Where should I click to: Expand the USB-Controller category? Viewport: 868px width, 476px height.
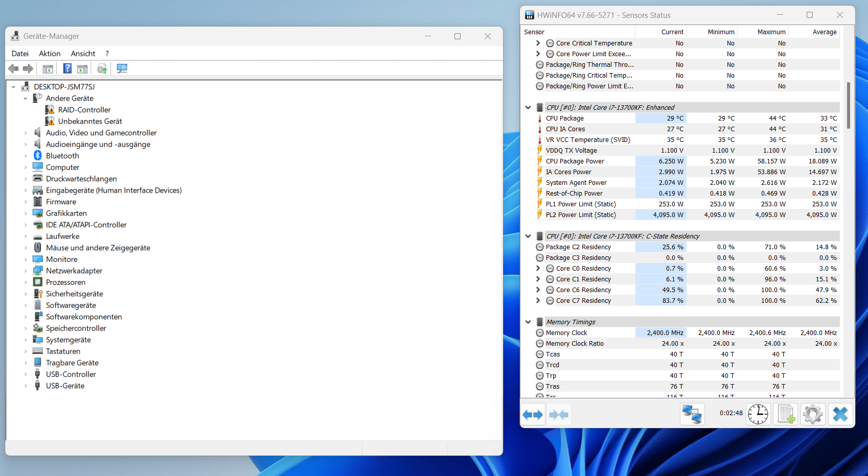(26, 374)
